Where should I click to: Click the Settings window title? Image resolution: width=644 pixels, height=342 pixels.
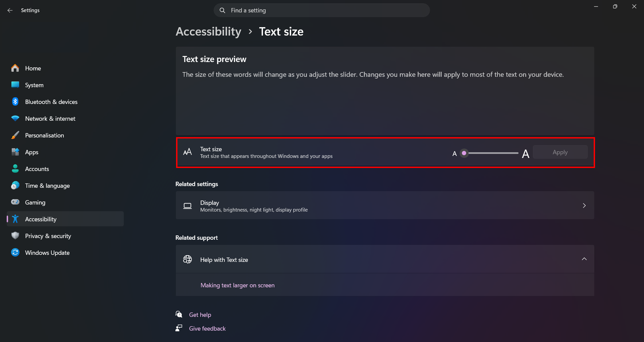click(x=30, y=10)
